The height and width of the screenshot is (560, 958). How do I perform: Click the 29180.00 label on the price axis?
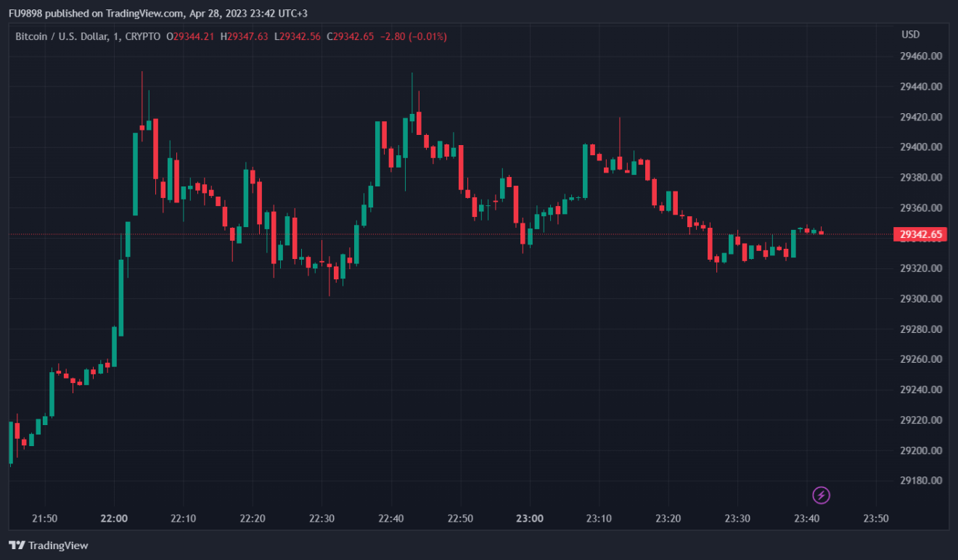(920, 480)
